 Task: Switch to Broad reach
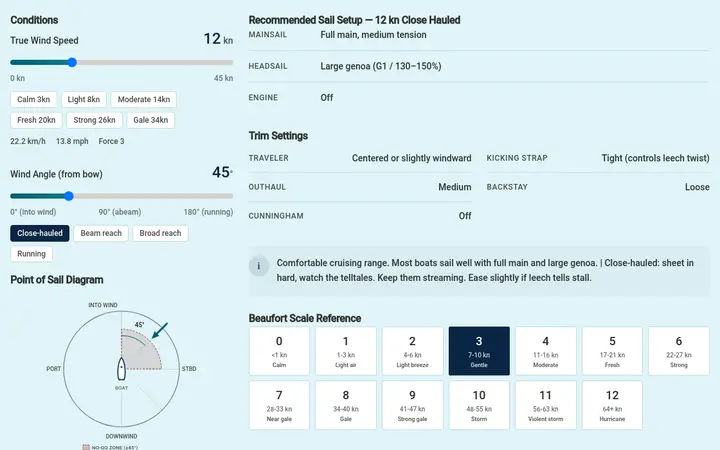pos(160,233)
